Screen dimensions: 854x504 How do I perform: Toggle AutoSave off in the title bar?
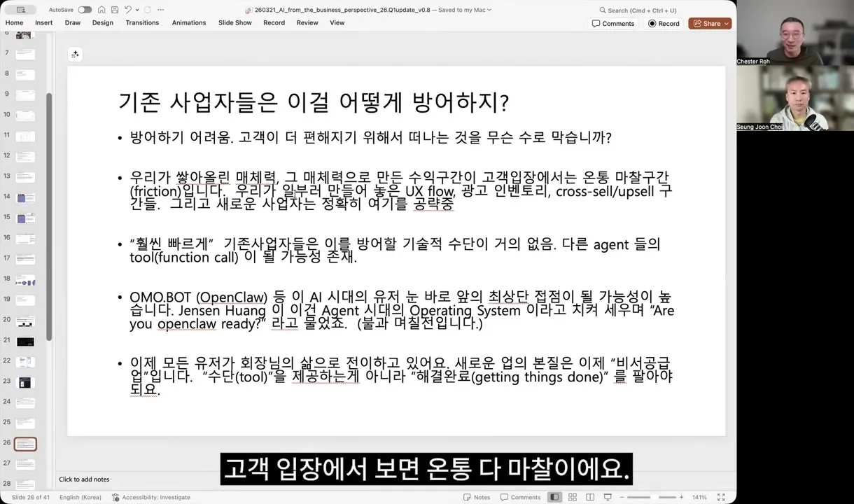click(84, 9)
